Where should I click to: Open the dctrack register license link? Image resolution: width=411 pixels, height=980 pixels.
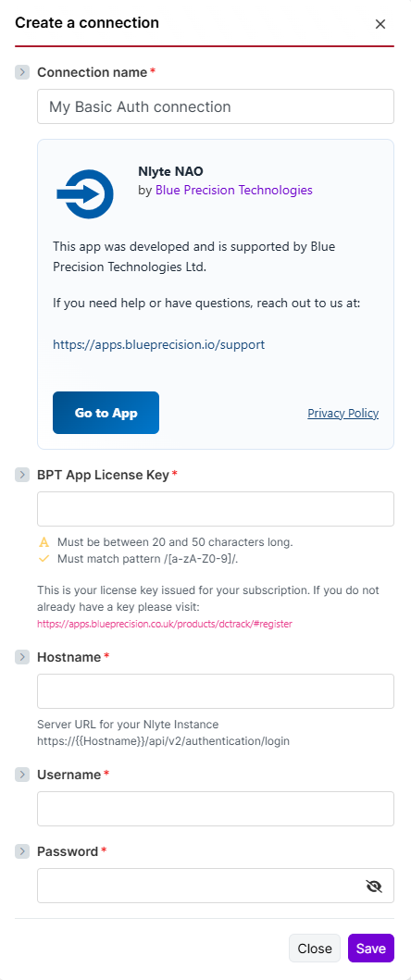[165, 624]
